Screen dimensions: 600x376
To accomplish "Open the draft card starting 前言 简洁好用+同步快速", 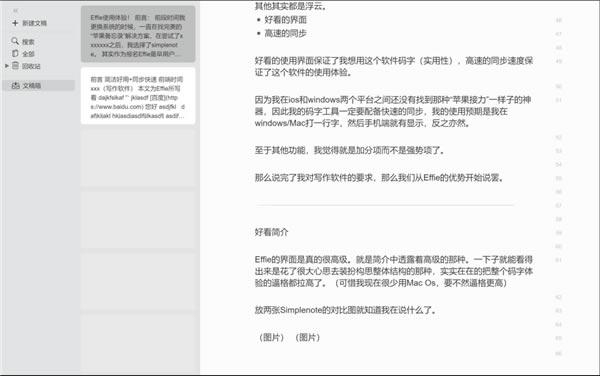I will click(x=138, y=96).
